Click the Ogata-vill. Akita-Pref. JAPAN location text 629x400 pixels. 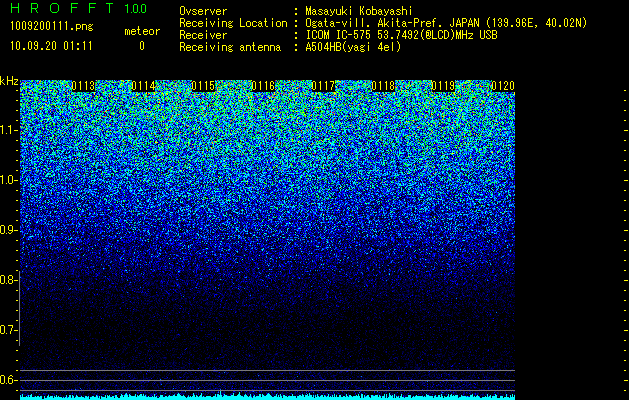pyautogui.click(x=446, y=23)
